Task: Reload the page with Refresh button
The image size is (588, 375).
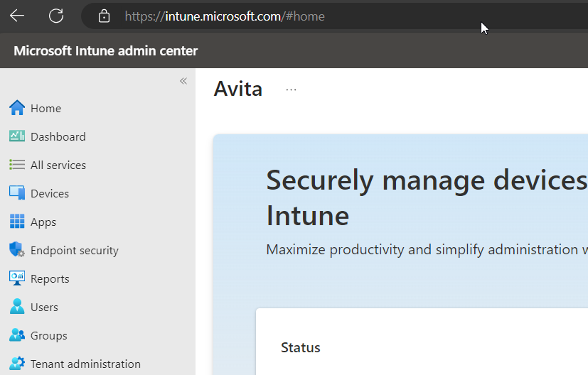Action: (x=56, y=16)
